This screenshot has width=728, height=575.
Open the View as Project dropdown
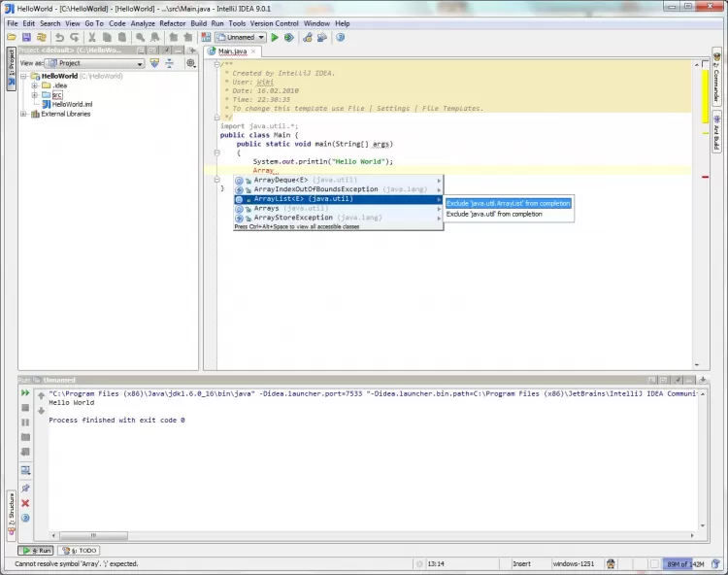click(x=94, y=63)
